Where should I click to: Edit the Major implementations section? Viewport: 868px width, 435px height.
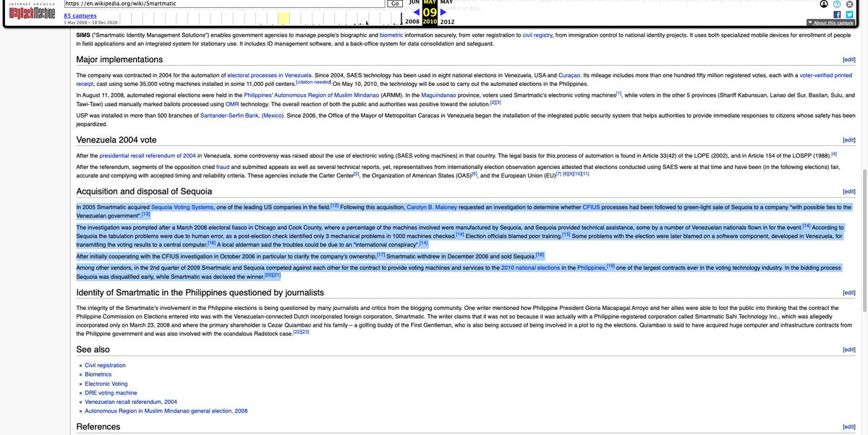848,59
